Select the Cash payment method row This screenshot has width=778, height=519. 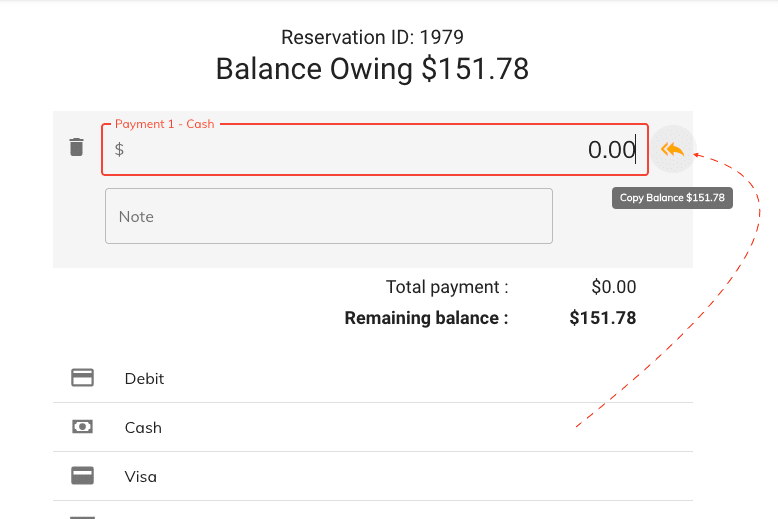pyautogui.click(x=372, y=427)
